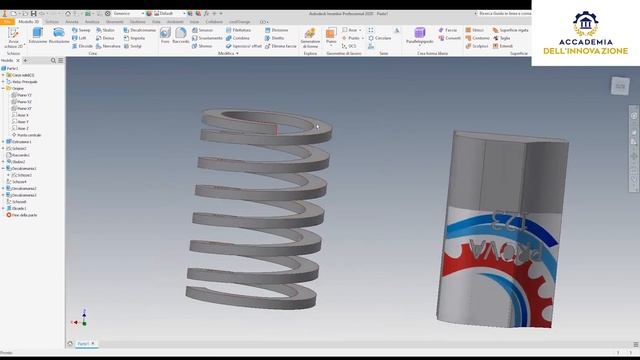The height and width of the screenshot is (360, 640).
Task: Switch to the Vista ribbon tab
Action: click(x=156, y=22)
